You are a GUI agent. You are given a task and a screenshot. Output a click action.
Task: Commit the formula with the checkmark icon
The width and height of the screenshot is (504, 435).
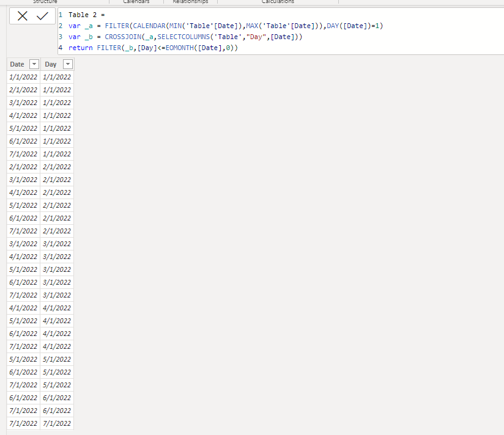coord(42,16)
